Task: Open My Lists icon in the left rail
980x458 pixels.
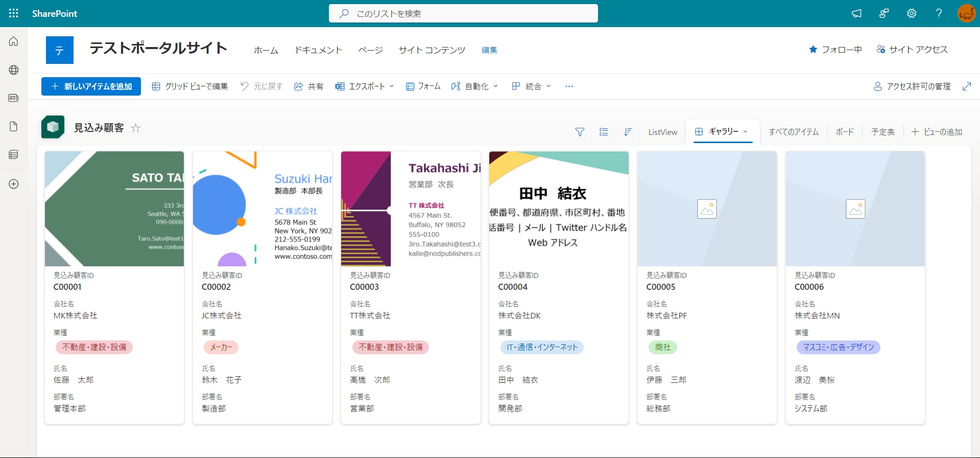Action: pyautogui.click(x=14, y=154)
